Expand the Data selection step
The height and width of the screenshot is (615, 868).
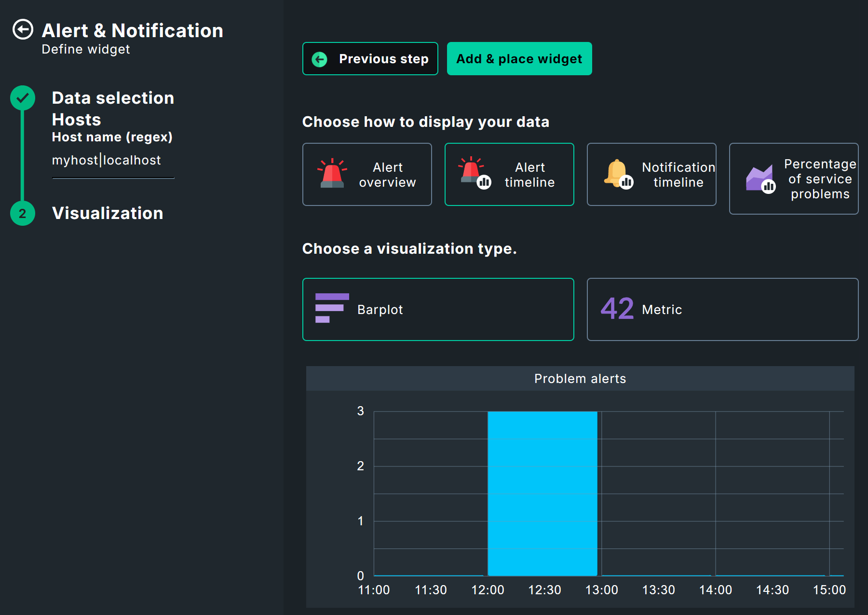[112, 98]
